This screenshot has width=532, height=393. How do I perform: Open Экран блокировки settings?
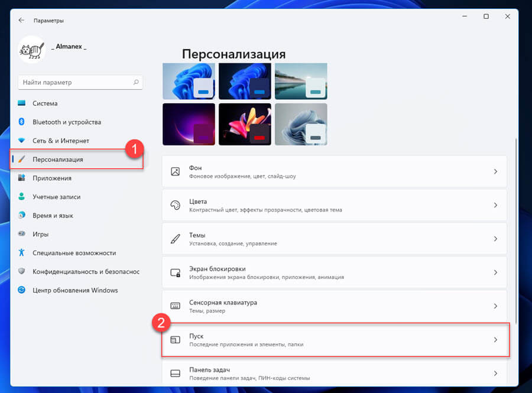[x=335, y=272]
